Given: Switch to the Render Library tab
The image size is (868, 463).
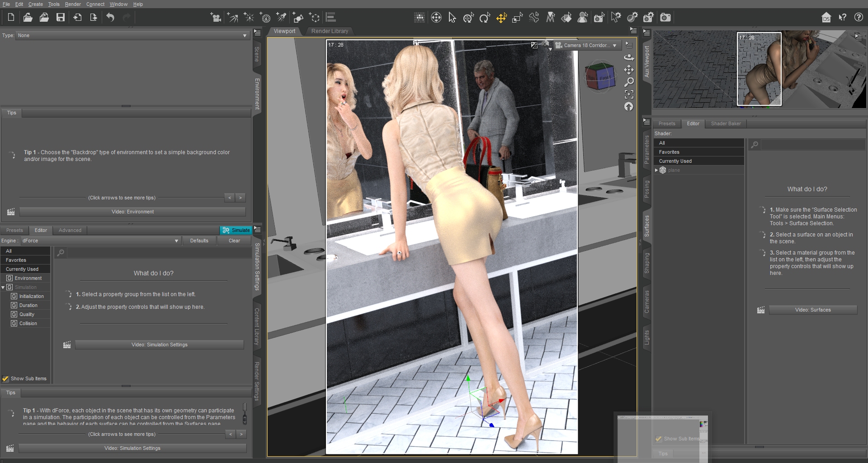Looking at the screenshot, I should (x=330, y=31).
